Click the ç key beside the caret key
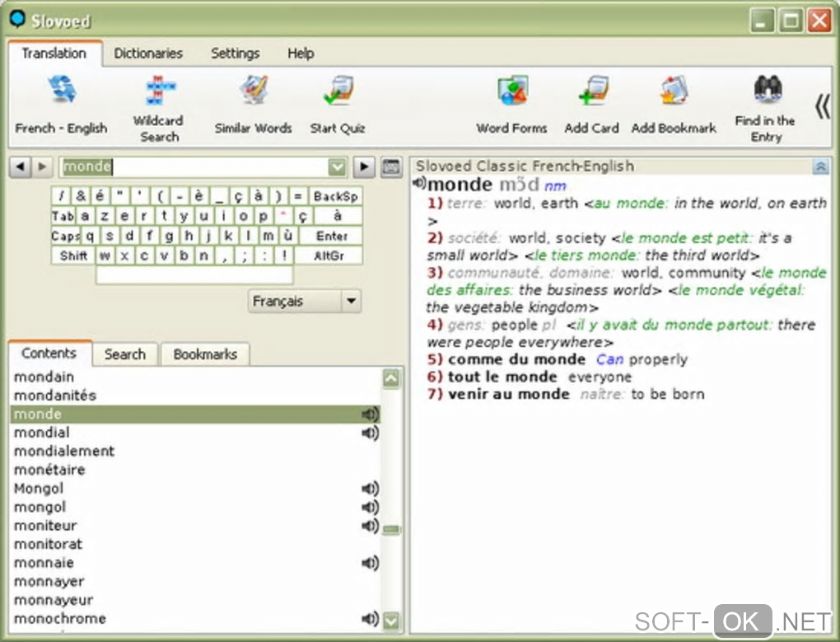 303,216
